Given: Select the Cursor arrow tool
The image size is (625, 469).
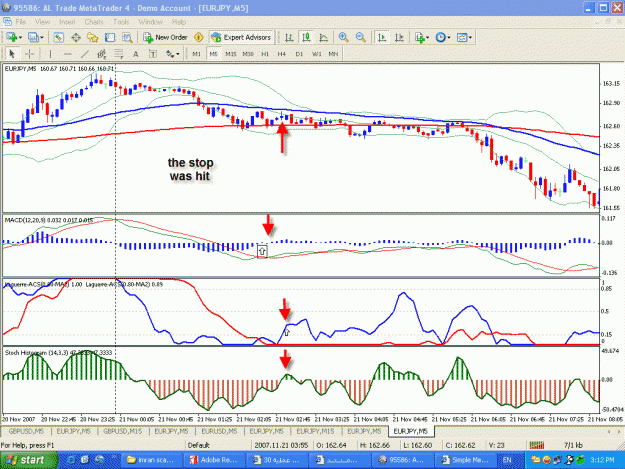Looking at the screenshot, I should [12, 54].
